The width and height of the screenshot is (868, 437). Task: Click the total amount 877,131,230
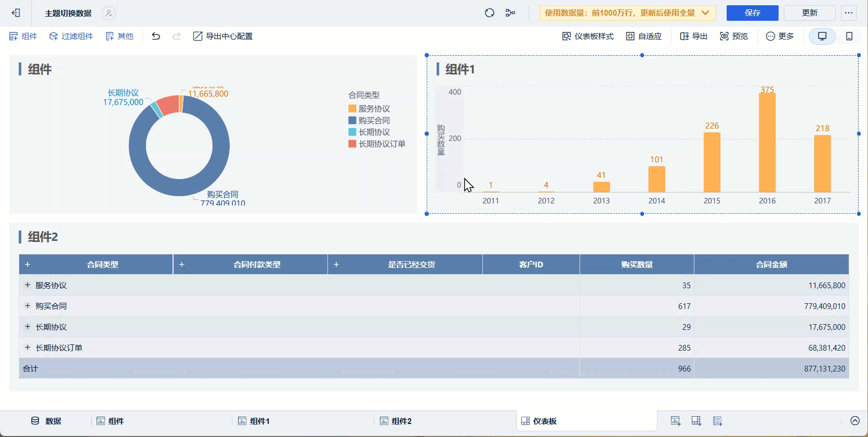[824, 368]
